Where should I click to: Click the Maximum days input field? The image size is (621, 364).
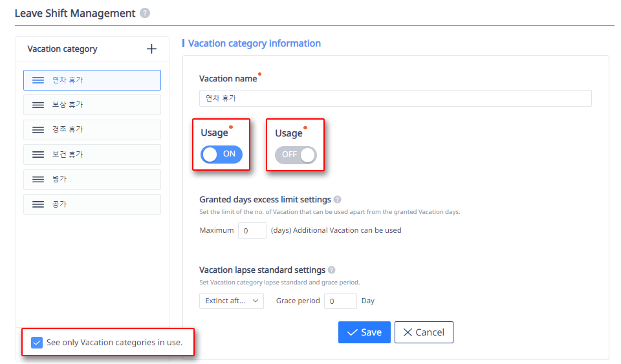[x=252, y=230]
